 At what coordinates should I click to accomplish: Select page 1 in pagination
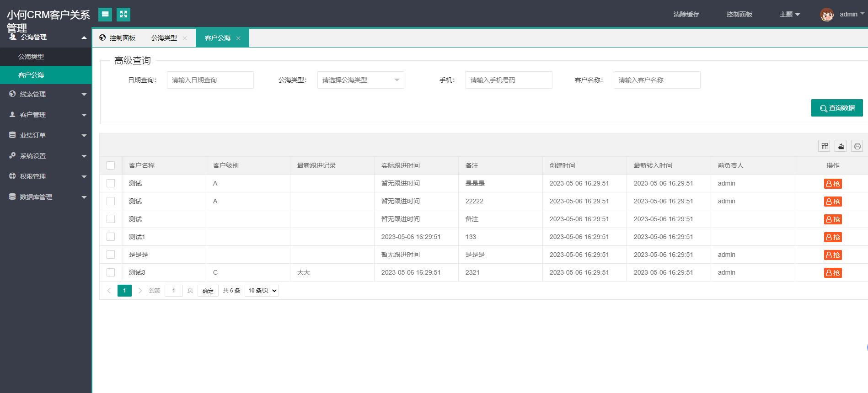click(x=124, y=291)
